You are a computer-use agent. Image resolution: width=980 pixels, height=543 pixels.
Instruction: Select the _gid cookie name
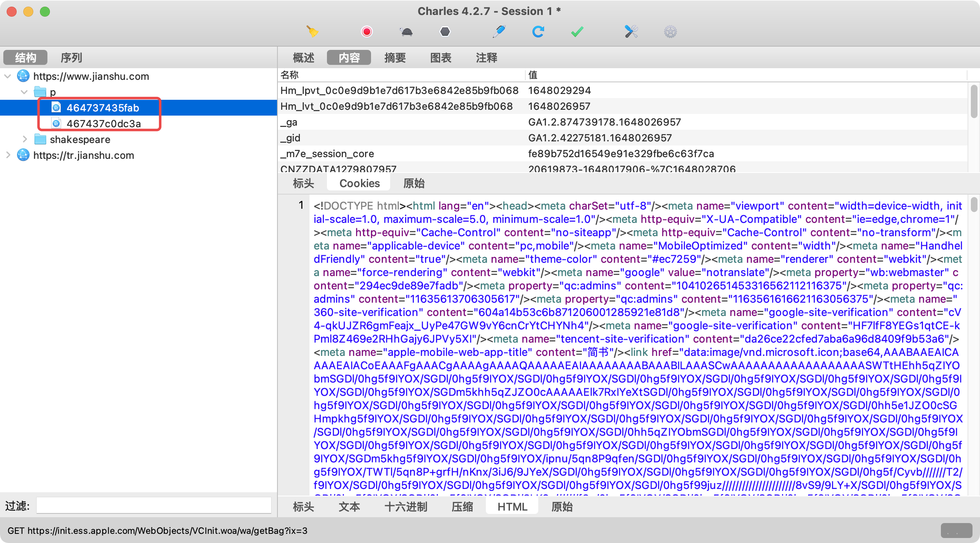[x=290, y=138]
